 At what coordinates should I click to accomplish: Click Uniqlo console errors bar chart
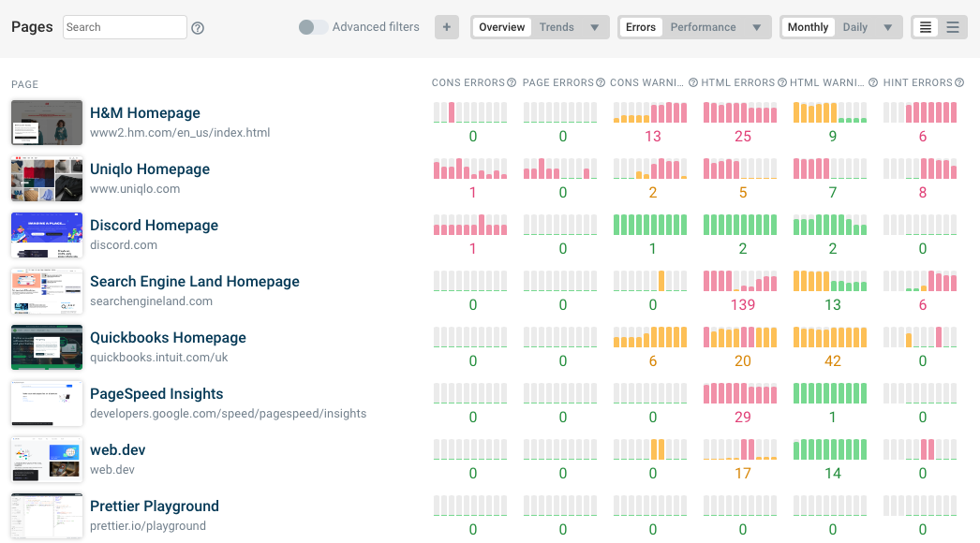[x=470, y=169]
